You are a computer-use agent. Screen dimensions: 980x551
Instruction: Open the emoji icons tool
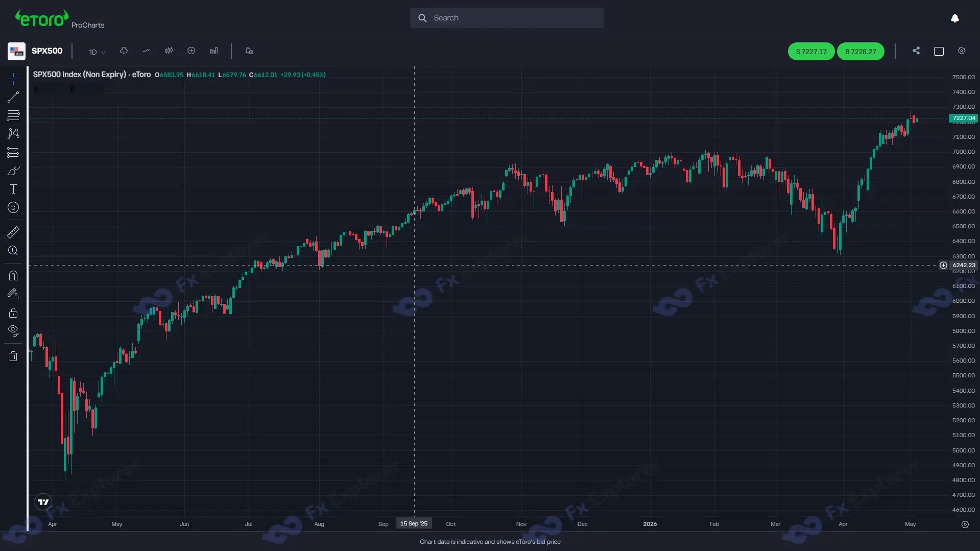click(13, 207)
